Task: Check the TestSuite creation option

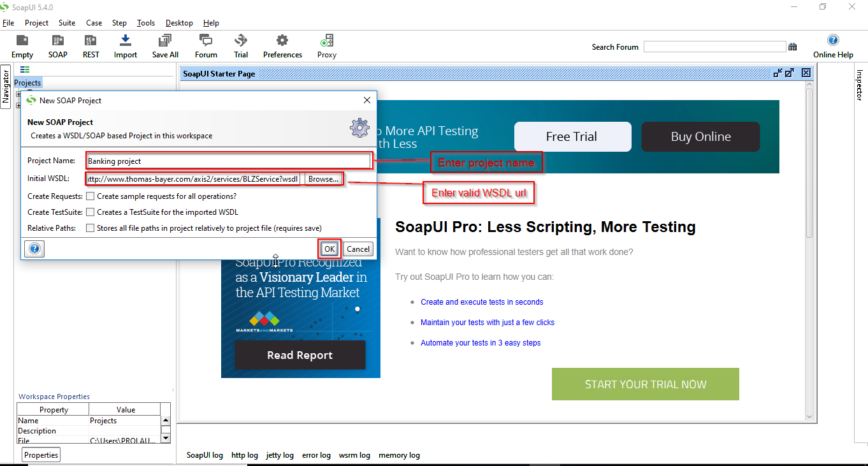Action: pos(90,212)
